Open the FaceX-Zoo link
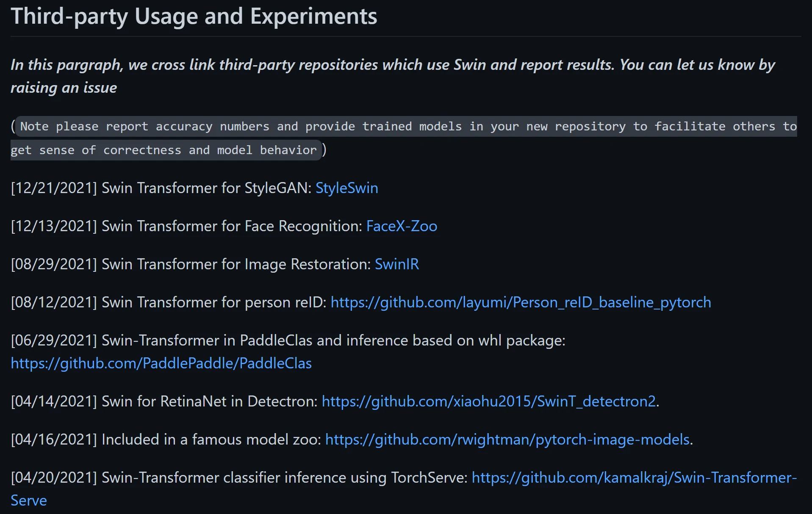Viewport: 812px width, 514px height. (x=401, y=226)
